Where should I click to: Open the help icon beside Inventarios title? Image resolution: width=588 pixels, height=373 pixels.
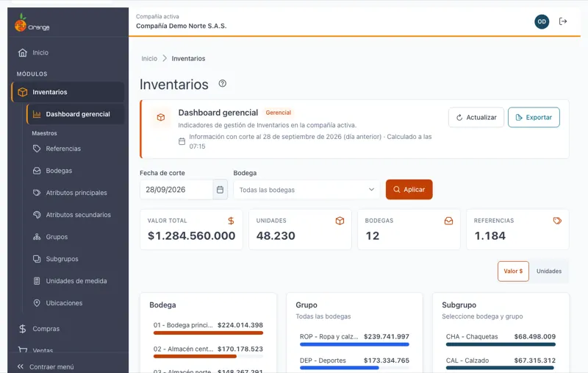click(x=223, y=83)
